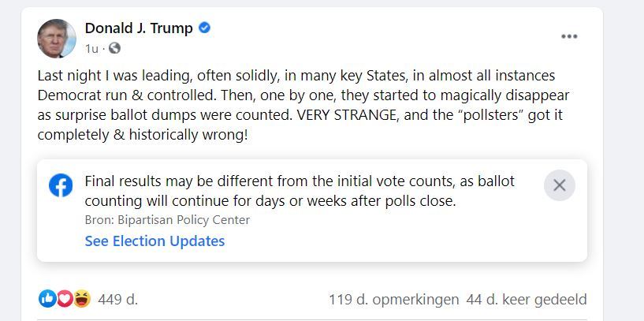Click the blue verified badge

pos(204,28)
